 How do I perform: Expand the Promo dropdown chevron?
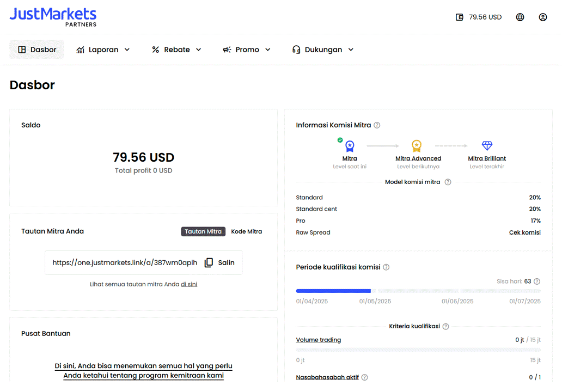[268, 50]
